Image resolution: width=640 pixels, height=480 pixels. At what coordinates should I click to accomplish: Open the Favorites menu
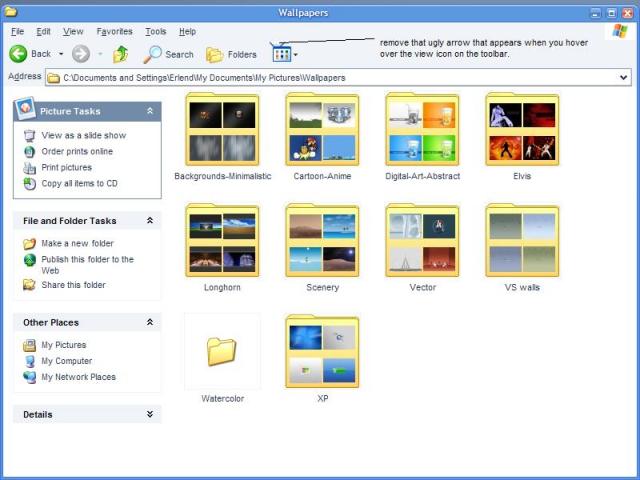coord(114,31)
